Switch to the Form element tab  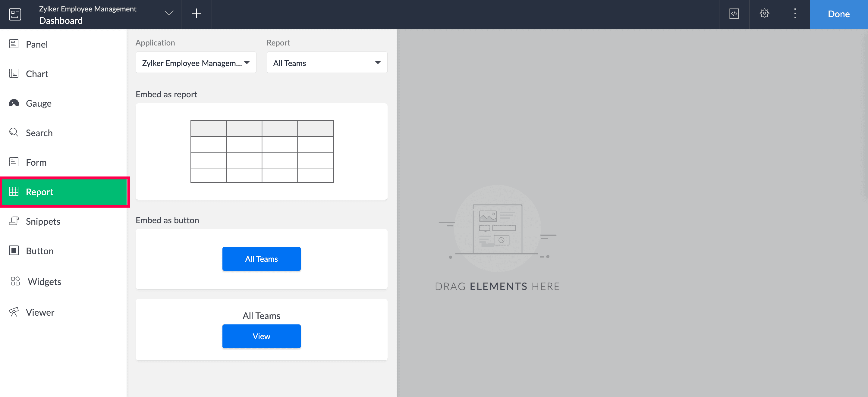point(36,162)
